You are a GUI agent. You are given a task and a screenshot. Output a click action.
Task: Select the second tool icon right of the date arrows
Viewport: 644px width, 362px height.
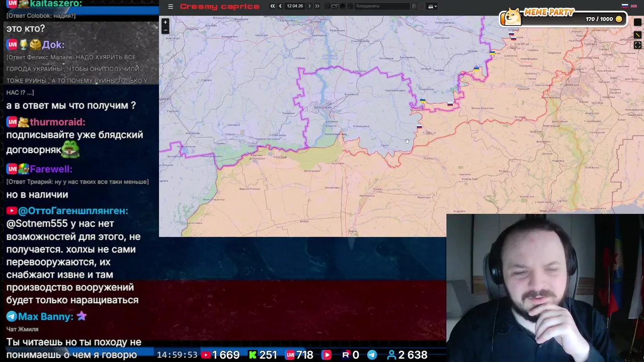point(335,6)
